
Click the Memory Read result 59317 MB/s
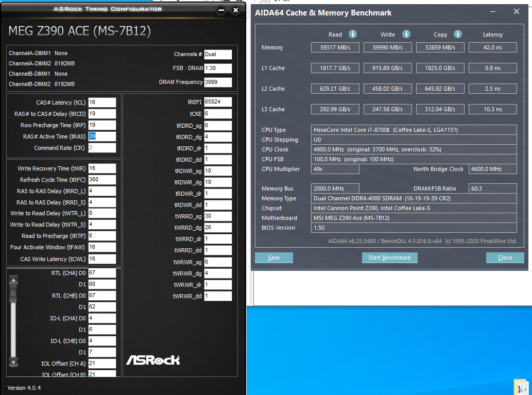pyautogui.click(x=335, y=47)
